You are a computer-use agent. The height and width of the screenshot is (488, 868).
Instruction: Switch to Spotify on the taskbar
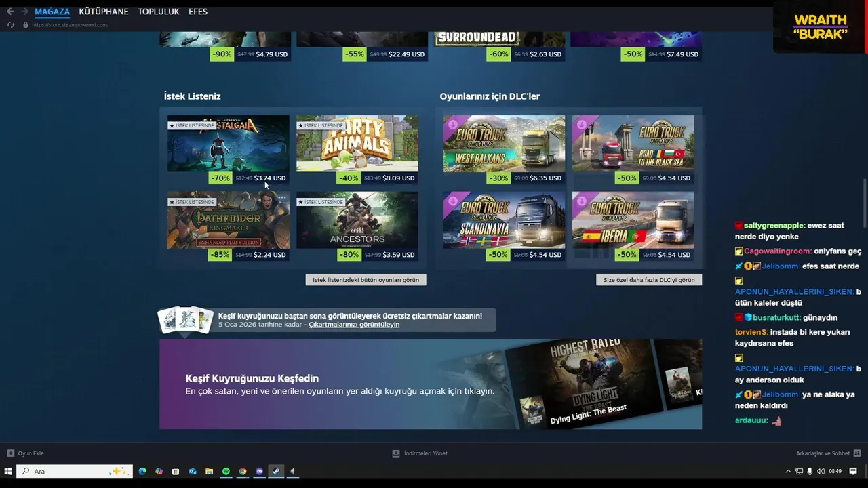tap(226, 471)
